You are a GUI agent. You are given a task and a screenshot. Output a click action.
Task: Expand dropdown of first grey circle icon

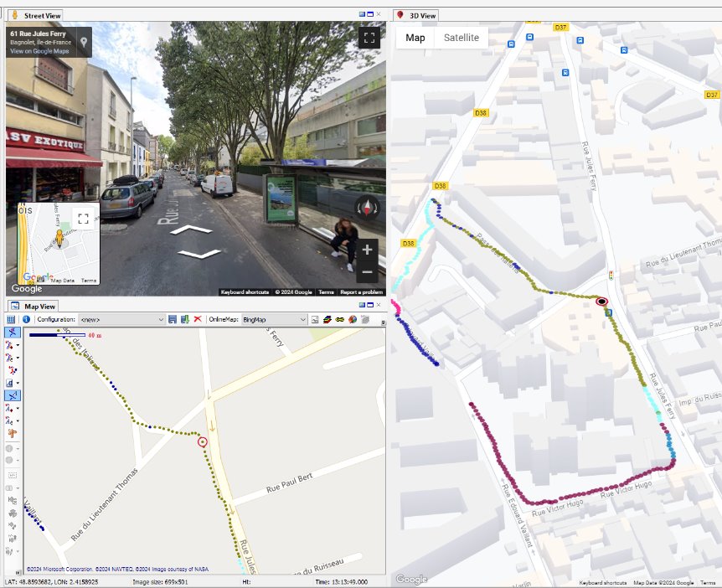point(18,448)
